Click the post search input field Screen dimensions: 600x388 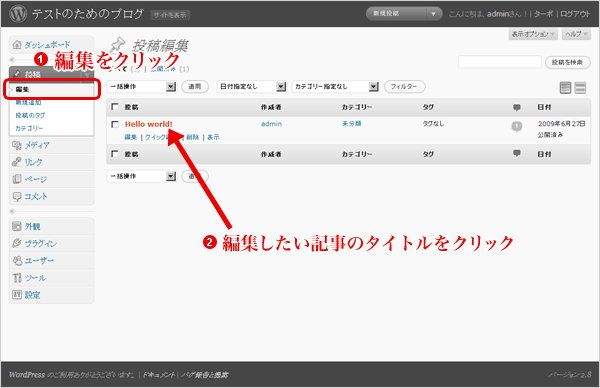pyautogui.click(x=499, y=62)
